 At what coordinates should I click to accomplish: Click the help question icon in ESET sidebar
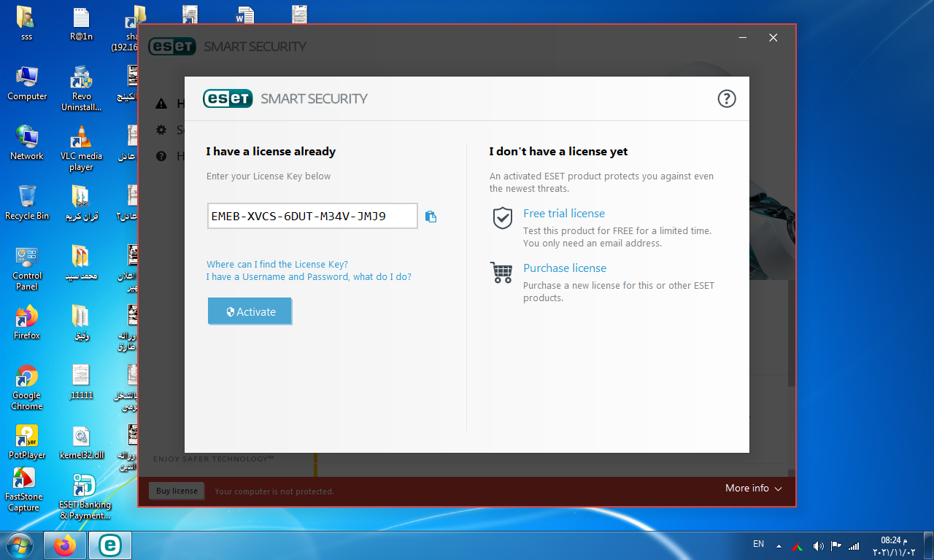(x=161, y=156)
